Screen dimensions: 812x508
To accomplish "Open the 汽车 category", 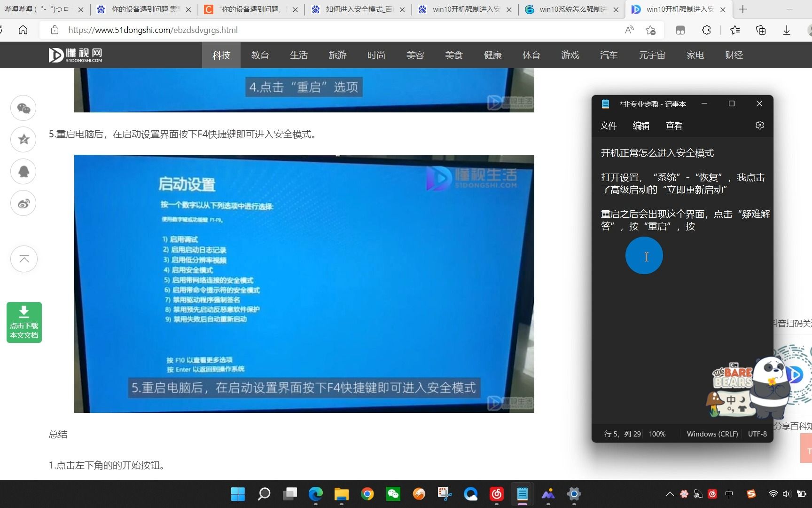I will click(x=609, y=55).
